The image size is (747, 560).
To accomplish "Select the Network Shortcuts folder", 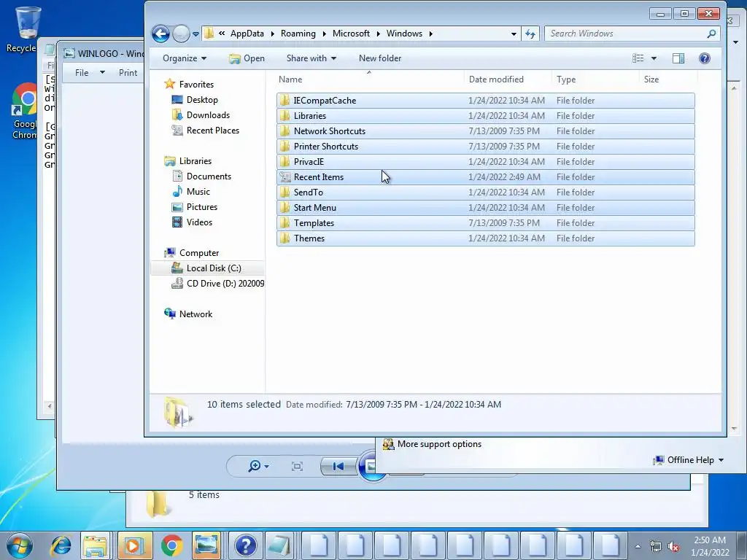I will (485, 131).
